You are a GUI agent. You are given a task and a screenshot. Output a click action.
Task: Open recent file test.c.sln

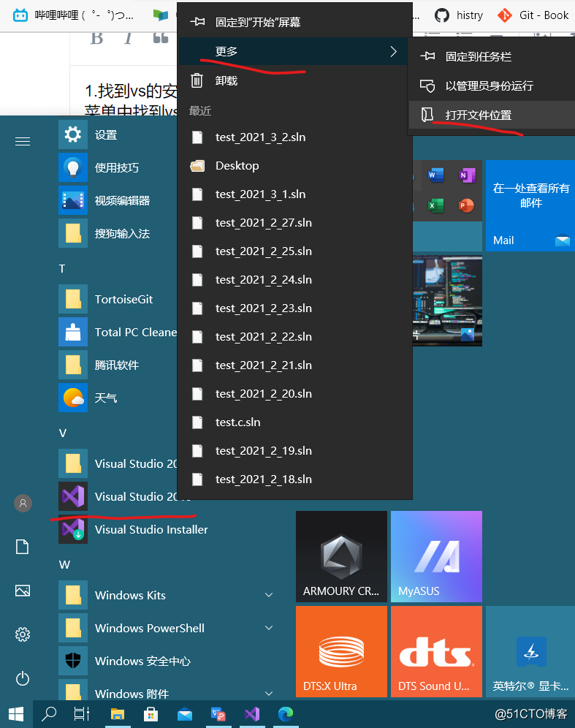[294, 422]
